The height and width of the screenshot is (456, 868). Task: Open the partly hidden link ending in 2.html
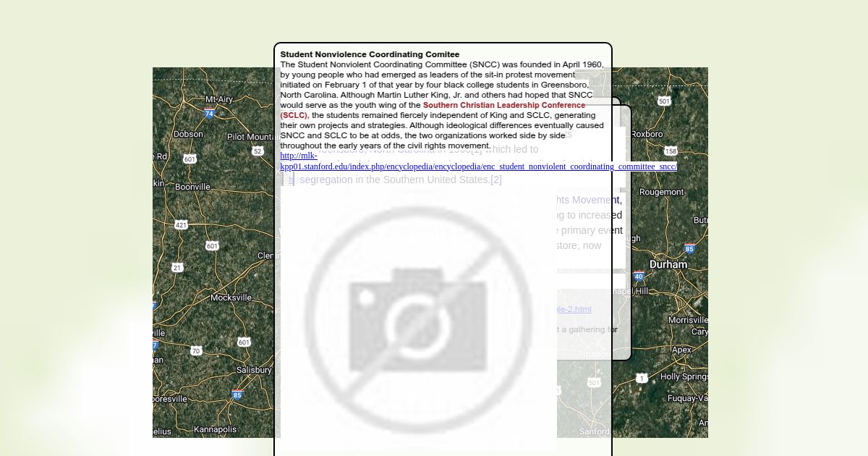click(x=574, y=309)
